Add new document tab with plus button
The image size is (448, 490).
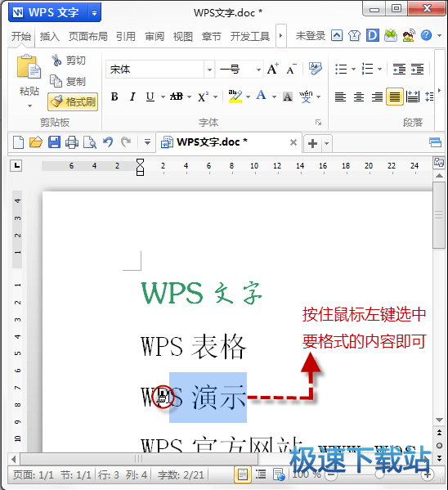312,143
